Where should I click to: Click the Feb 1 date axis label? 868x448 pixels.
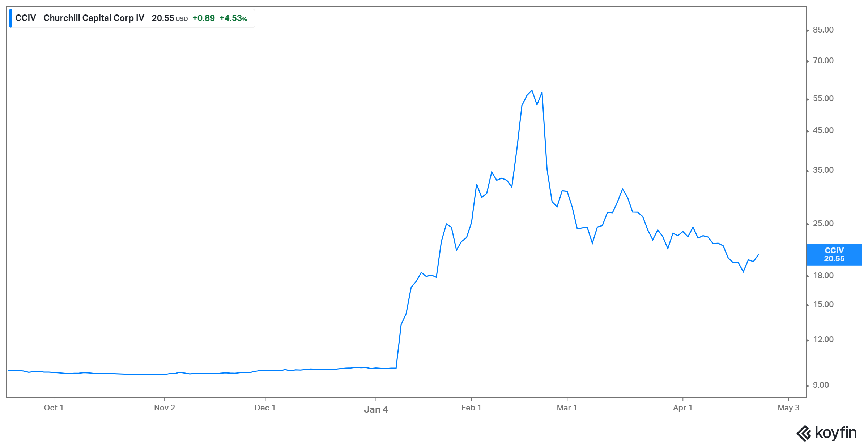[471, 408]
